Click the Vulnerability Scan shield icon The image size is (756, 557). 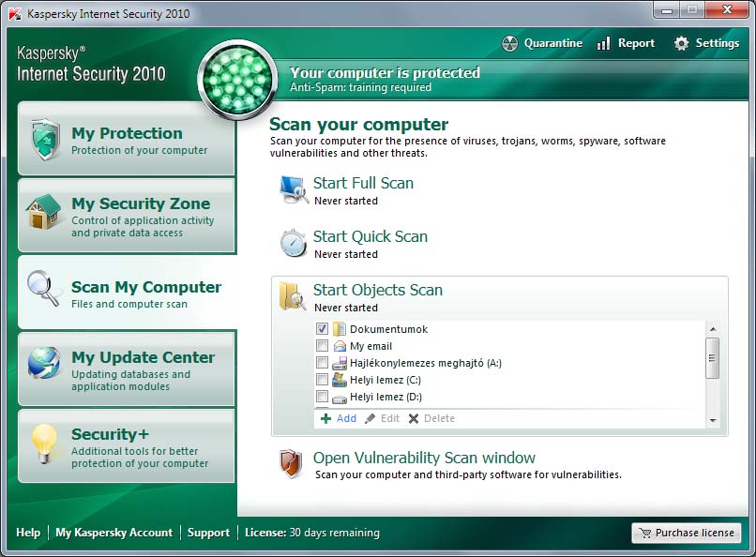coord(291,463)
